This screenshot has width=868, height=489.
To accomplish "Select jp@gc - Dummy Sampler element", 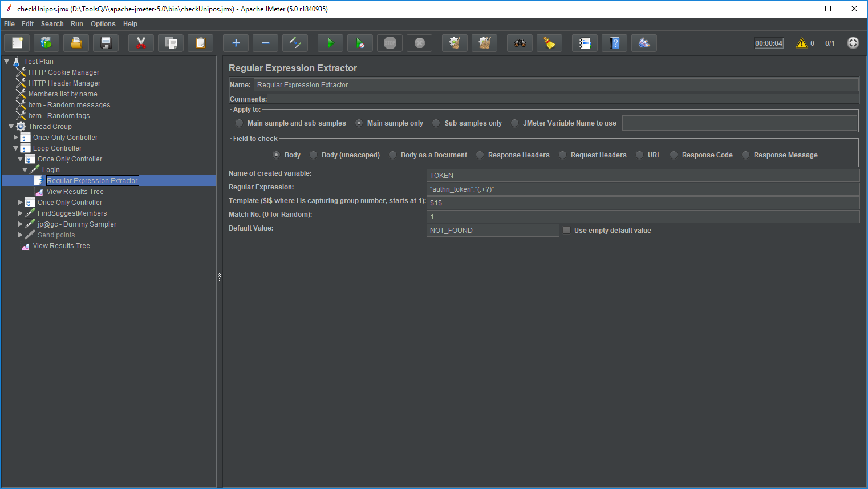I will (x=76, y=224).
